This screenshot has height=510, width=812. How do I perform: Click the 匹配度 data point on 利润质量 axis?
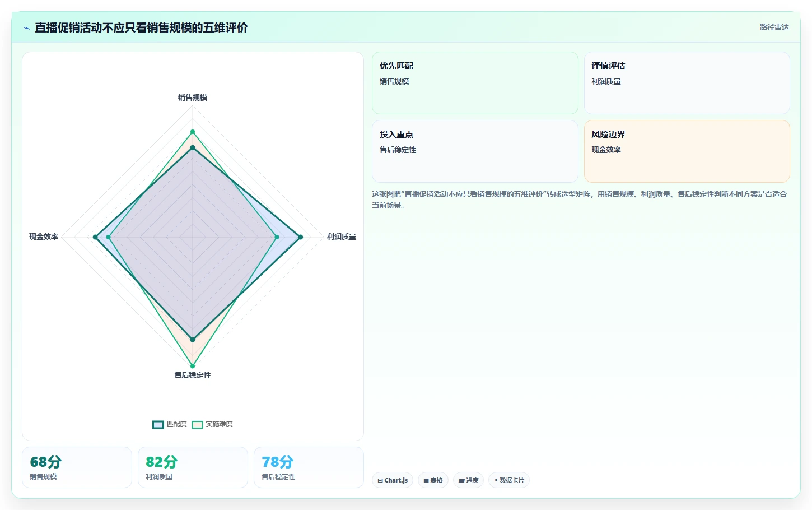[300, 237]
